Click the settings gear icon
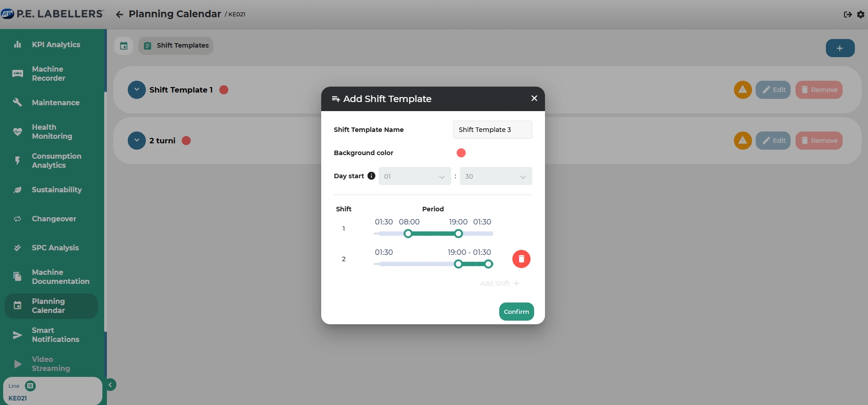This screenshot has width=868, height=405. tap(861, 15)
